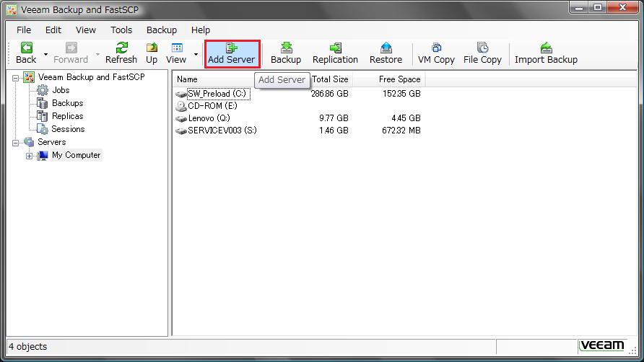
Task: Click the 286.86 GB total size cell
Action: tap(329, 94)
